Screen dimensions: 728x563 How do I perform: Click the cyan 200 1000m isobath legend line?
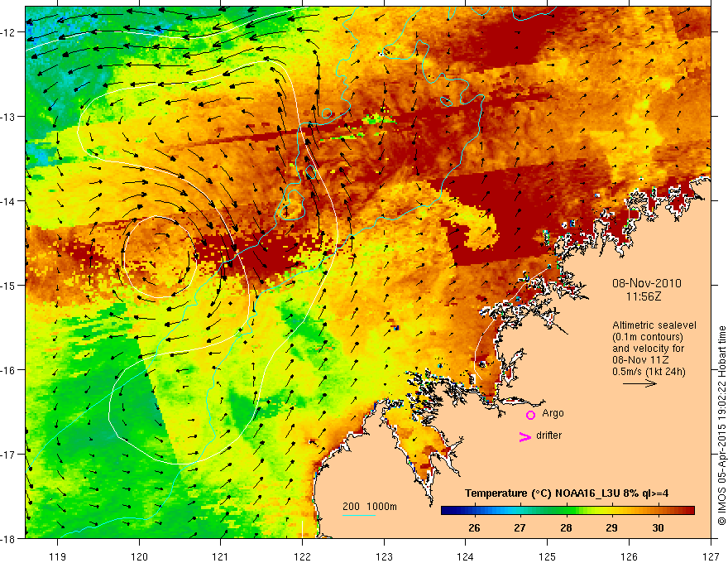(359, 515)
